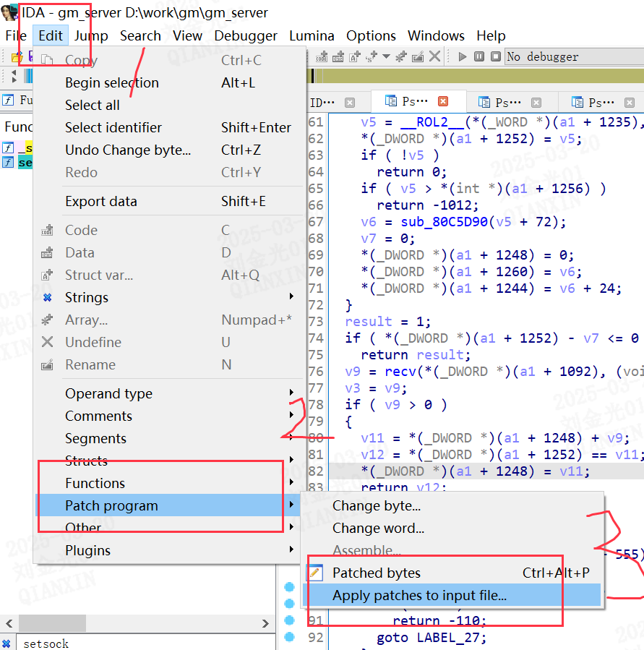Click the functions list left scroll arrow

click(9, 623)
